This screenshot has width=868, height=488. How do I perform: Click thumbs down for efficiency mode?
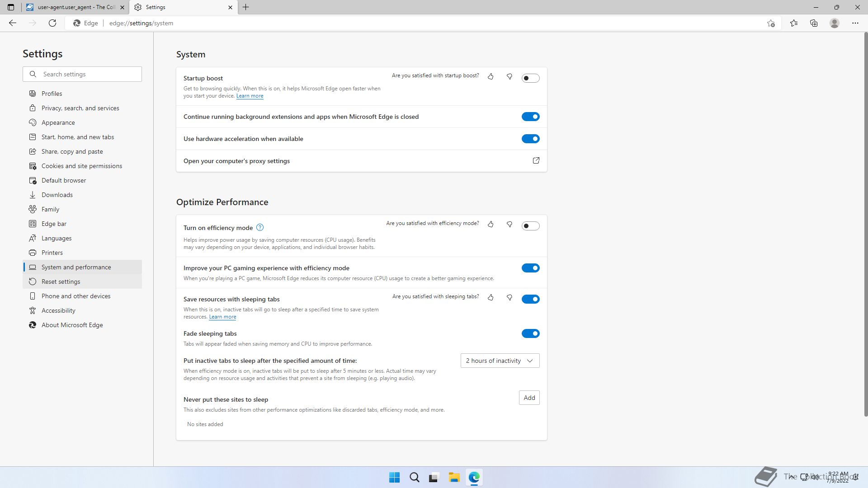tap(509, 225)
